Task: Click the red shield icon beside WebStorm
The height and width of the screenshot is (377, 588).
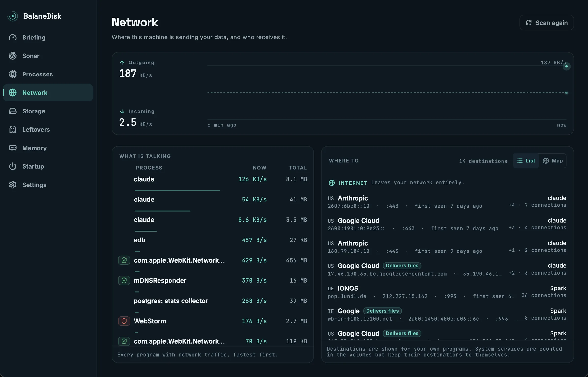Action: 124,321
